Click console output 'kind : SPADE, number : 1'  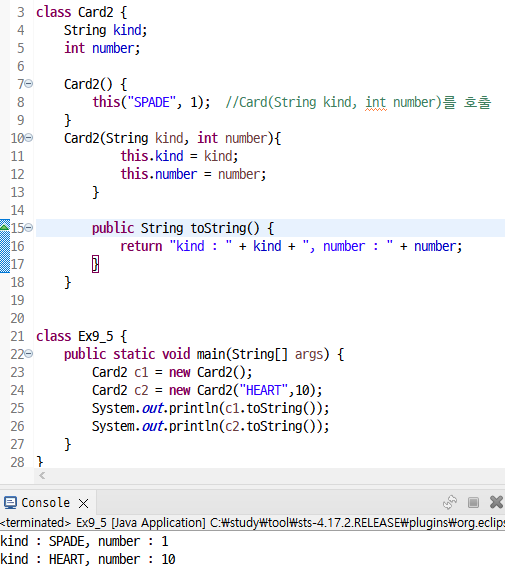tap(84, 542)
